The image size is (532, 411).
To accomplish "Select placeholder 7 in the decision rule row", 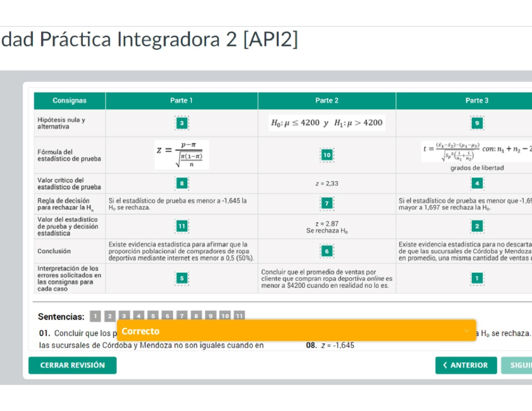I will 327,203.
